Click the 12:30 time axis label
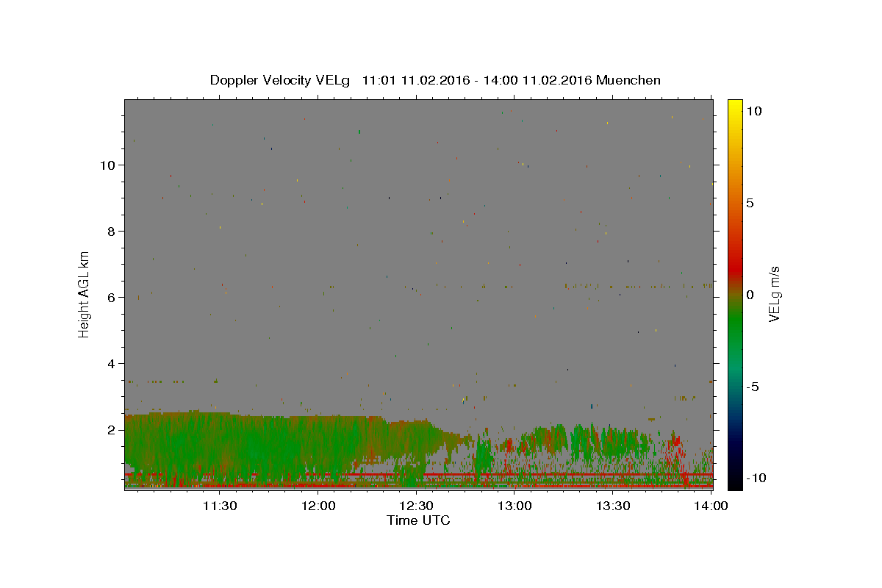The width and height of the screenshot is (882, 588). pyautogui.click(x=417, y=506)
